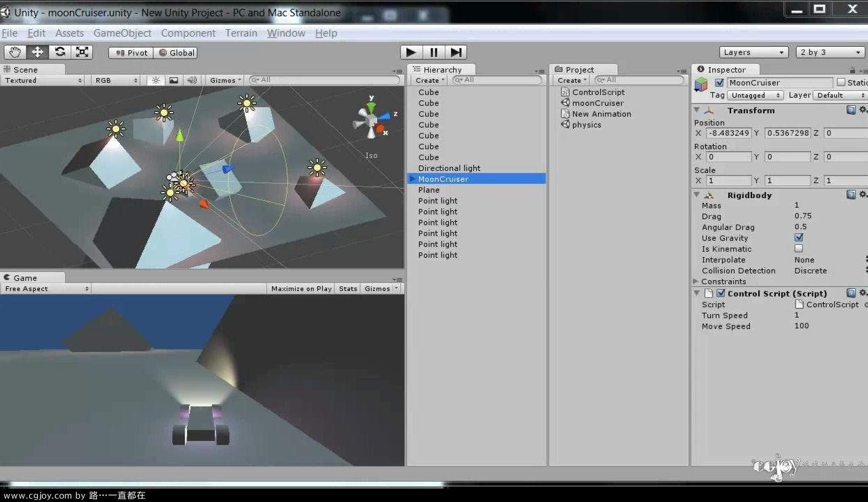
Task: Click the green Y-axis move arrow
Action: coord(180,136)
